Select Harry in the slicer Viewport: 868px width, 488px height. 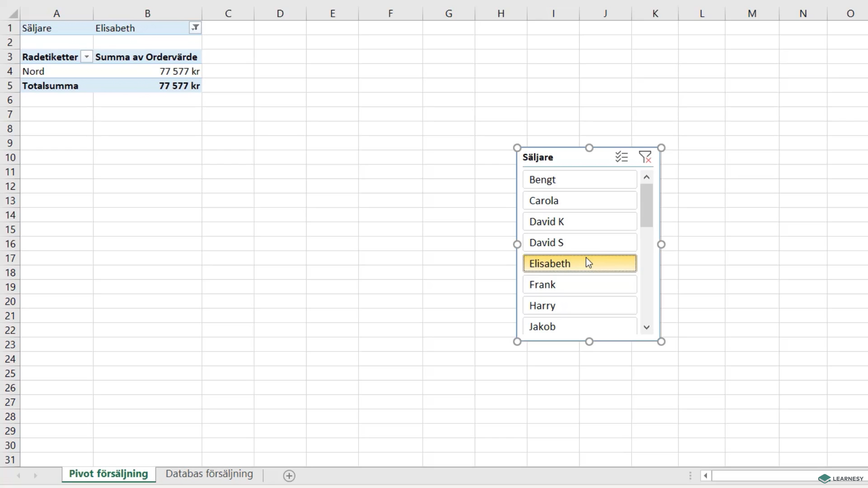[x=580, y=305]
